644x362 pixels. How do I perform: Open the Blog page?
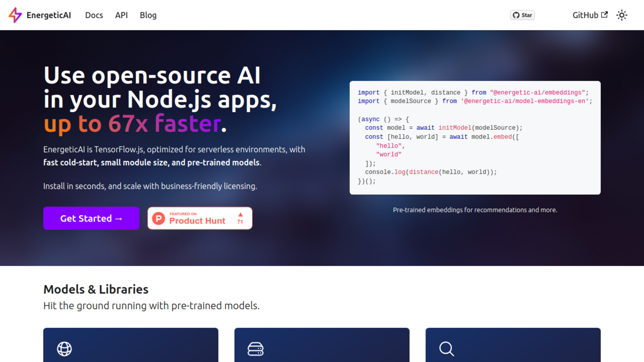pos(148,15)
